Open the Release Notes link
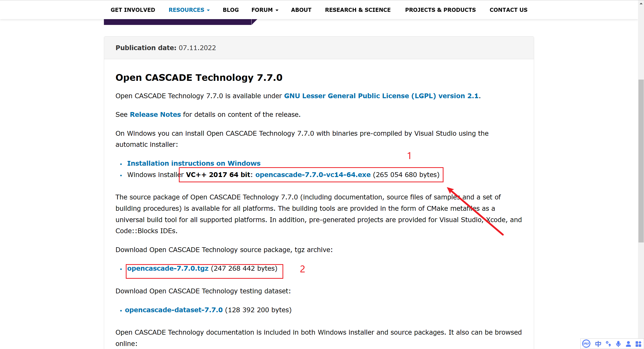This screenshot has height=349, width=644. point(155,114)
